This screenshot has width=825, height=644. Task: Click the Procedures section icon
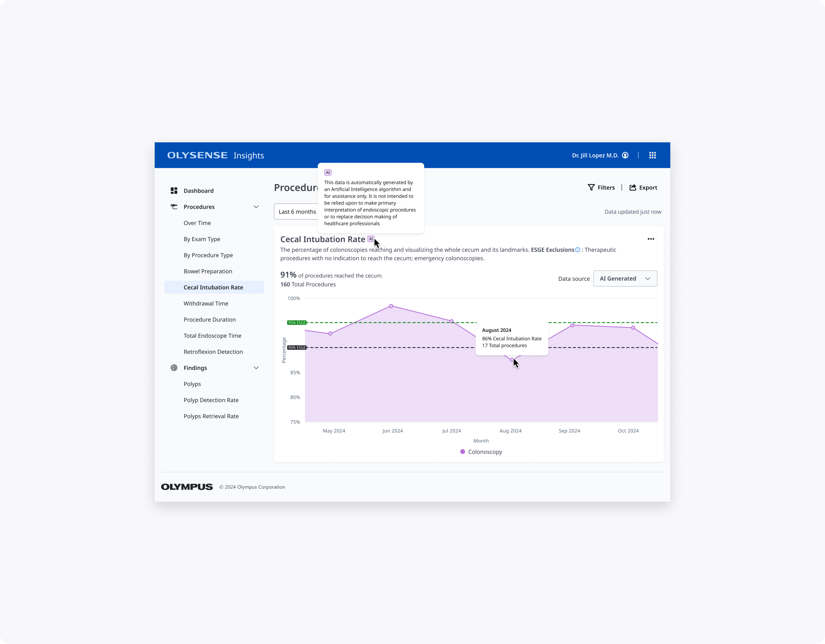(x=174, y=207)
